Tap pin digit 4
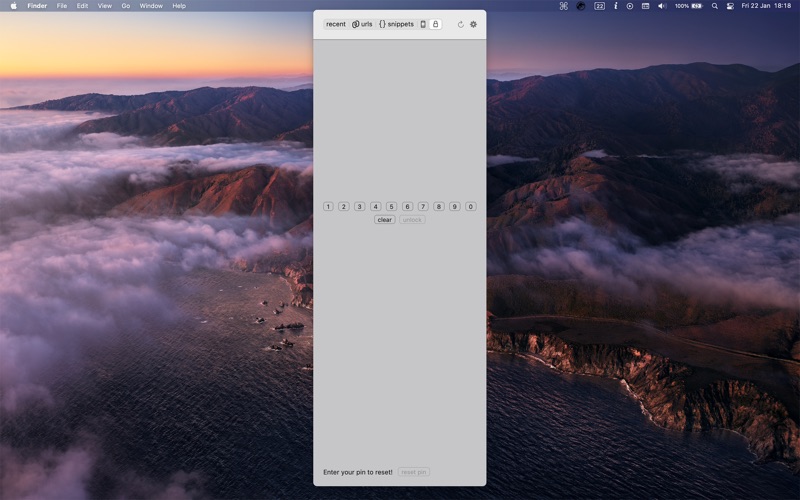The image size is (800, 500). pos(376,207)
